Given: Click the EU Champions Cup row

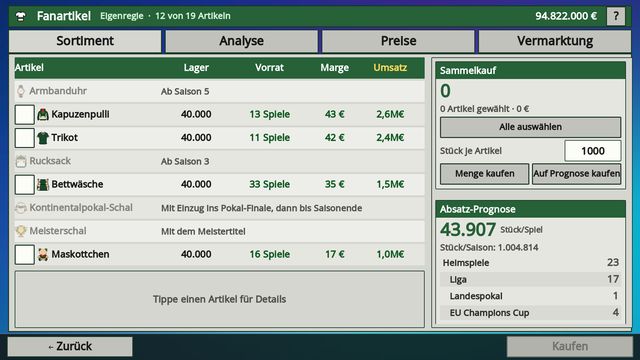Looking at the screenshot, I should click(x=530, y=313).
